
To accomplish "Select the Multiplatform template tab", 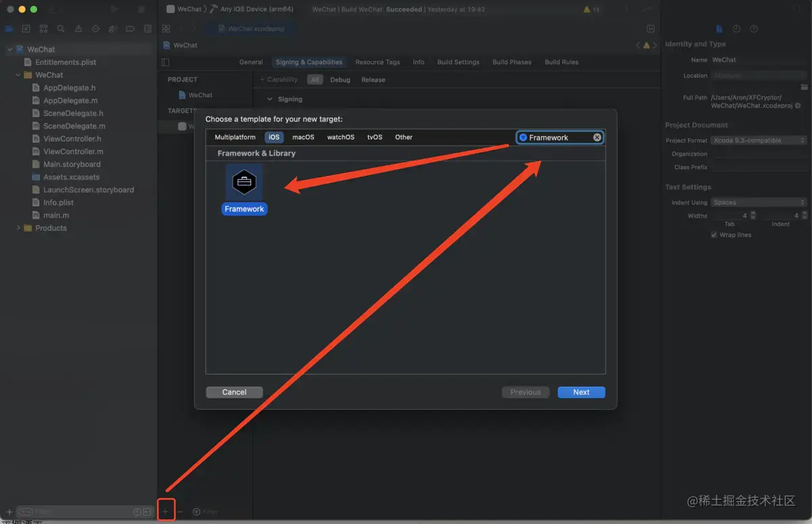I will click(235, 137).
